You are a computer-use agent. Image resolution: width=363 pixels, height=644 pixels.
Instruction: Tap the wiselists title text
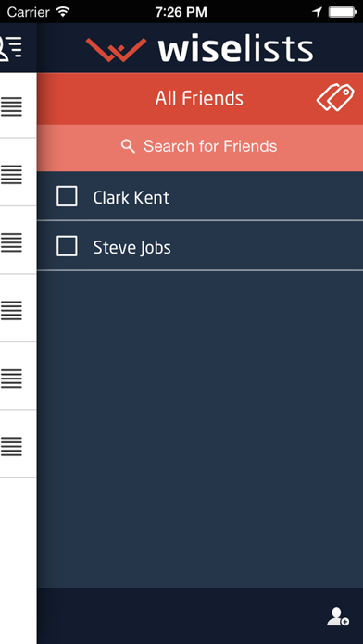[x=235, y=50]
